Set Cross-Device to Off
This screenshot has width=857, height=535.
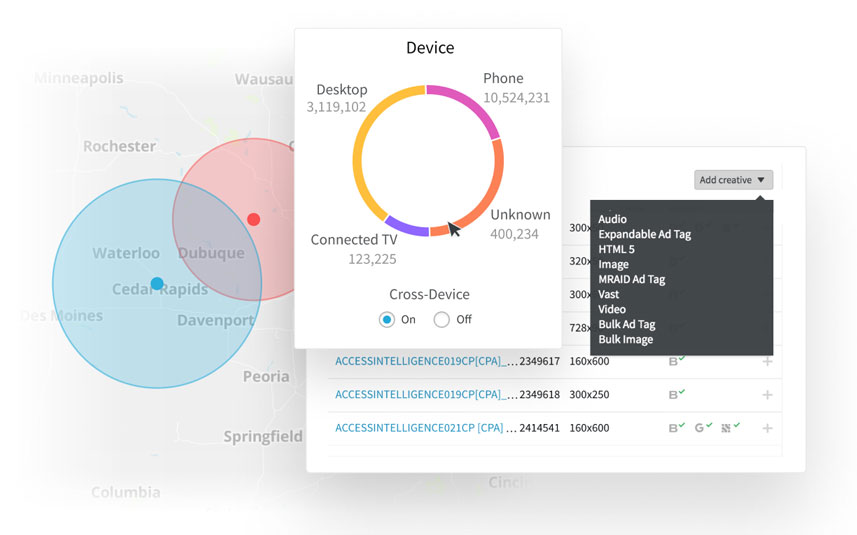[442, 320]
